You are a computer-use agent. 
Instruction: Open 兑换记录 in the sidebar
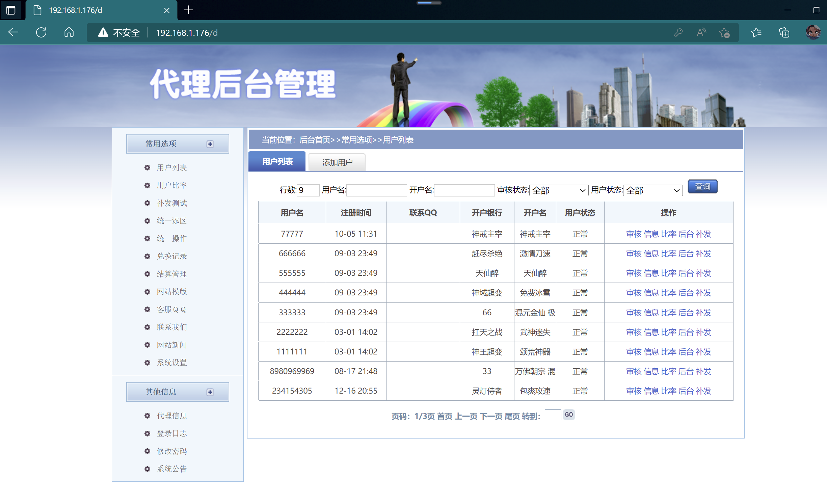(x=171, y=256)
